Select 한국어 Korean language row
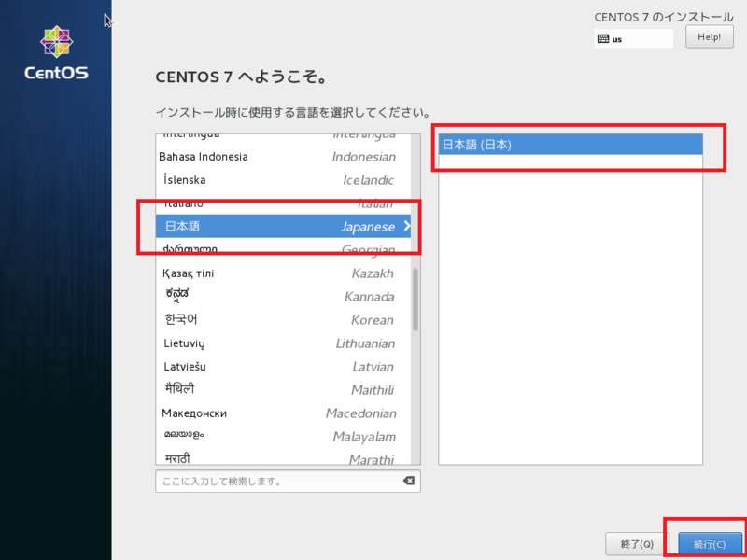The image size is (747, 560). coord(284,319)
